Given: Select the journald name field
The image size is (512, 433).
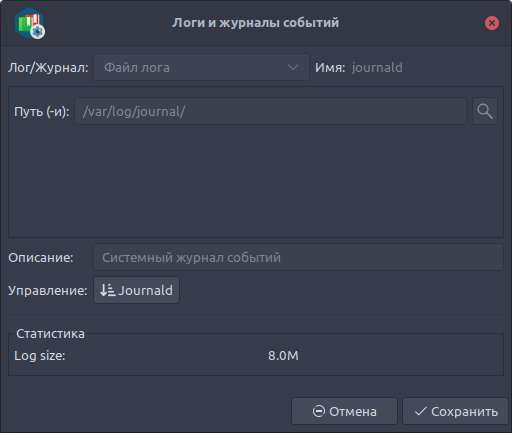Looking at the screenshot, I should tap(377, 68).
